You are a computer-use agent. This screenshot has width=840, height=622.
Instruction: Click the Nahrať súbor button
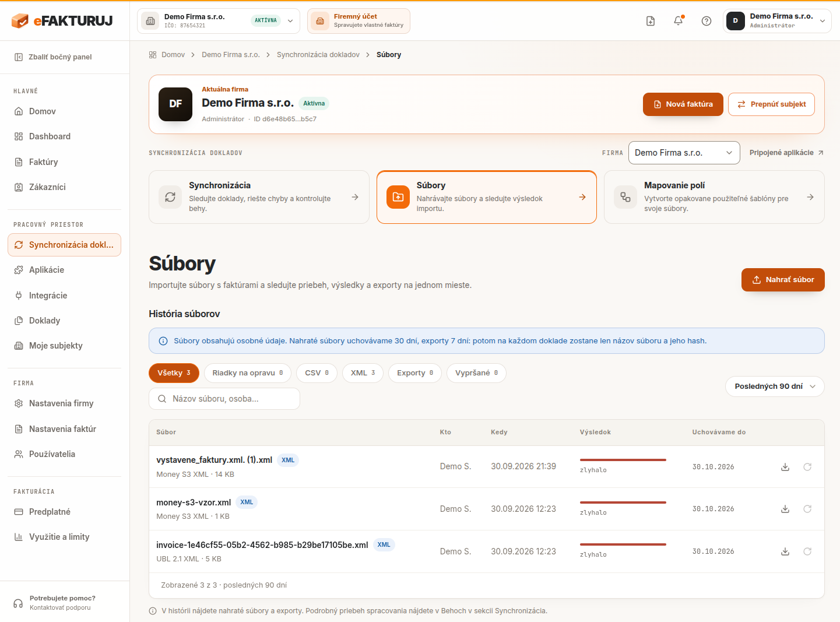point(783,280)
